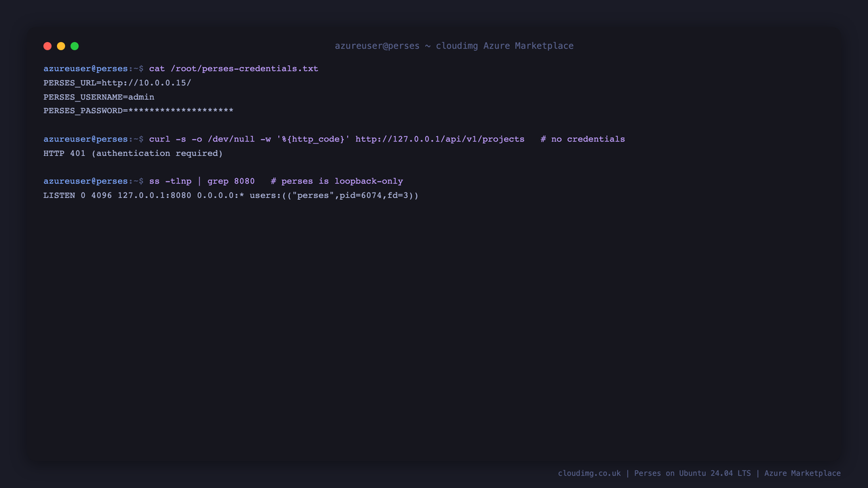The image size is (868, 488).
Task: Click the yellow minimize window dot
Action: tap(61, 46)
